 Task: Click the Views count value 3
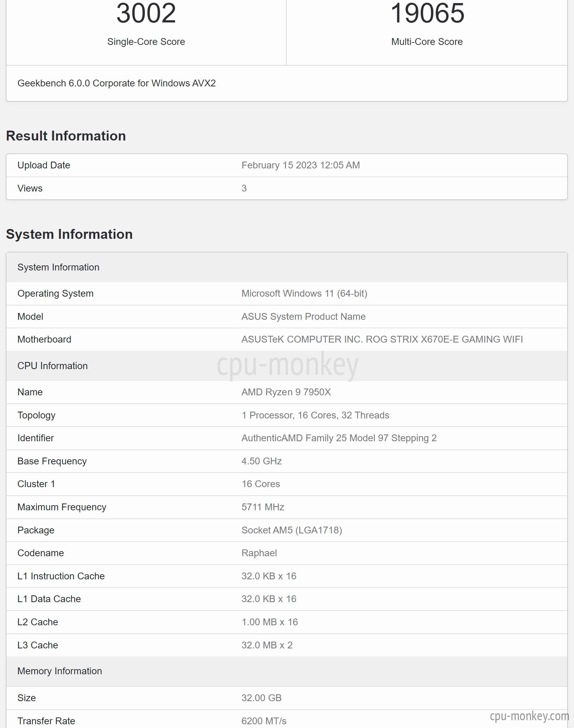[244, 188]
